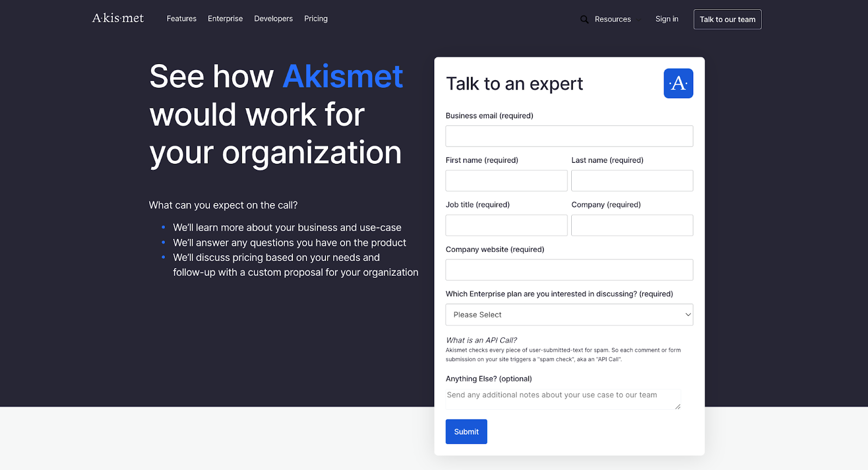This screenshot has height=470, width=868.
Task: Open the Developers nav link
Action: click(x=273, y=18)
